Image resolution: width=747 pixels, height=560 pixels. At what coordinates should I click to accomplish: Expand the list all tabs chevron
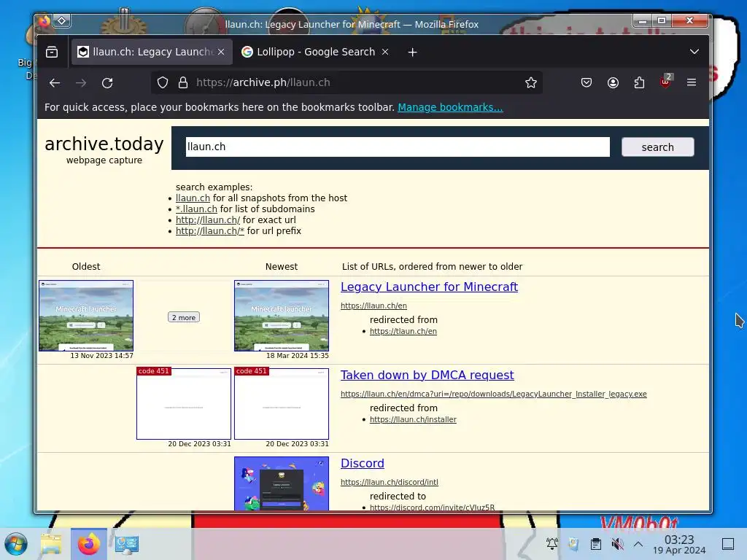[694, 52]
